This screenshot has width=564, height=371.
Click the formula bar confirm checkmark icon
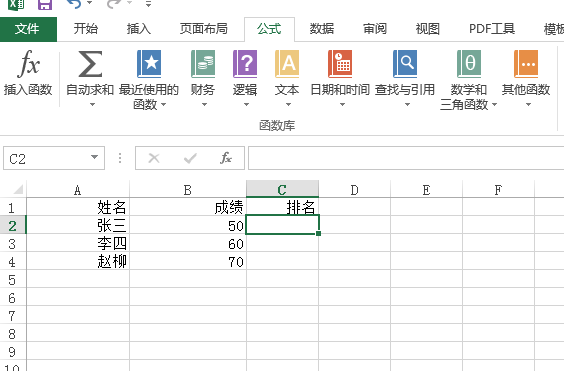pyautogui.click(x=190, y=158)
